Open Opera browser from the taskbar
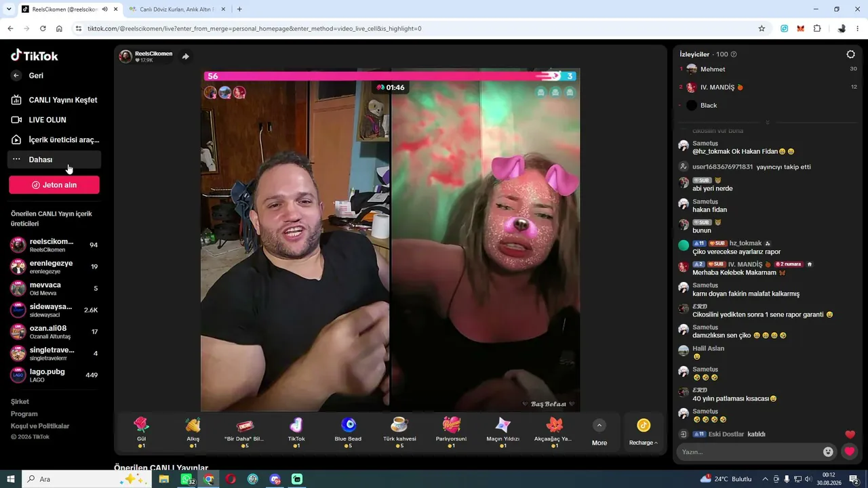The height and width of the screenshot is (488, 868). 231,479
